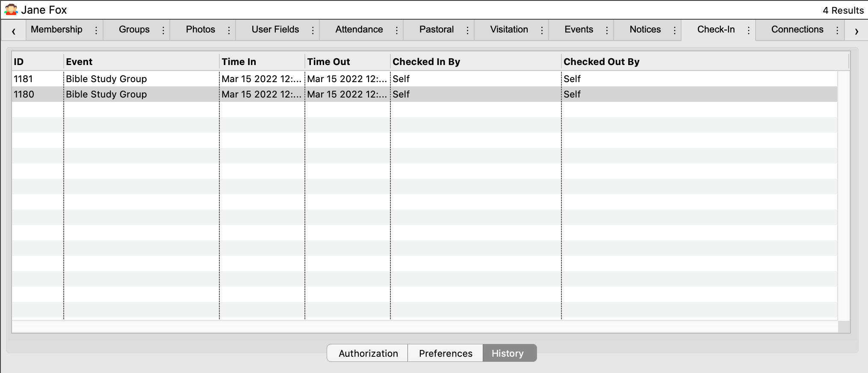Open the Pastoral tab options dots
This screenshot has width=868, height=373.
click(467, 30)
